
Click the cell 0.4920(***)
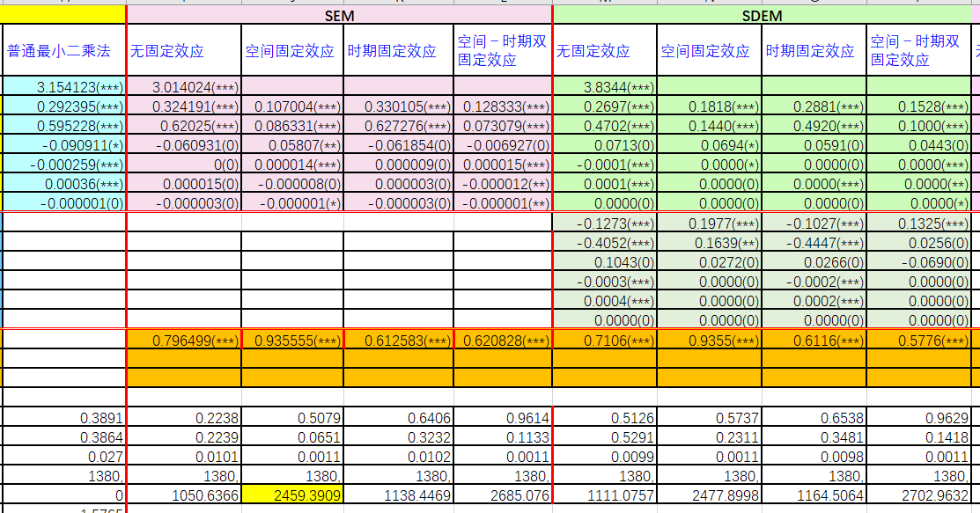814,126
